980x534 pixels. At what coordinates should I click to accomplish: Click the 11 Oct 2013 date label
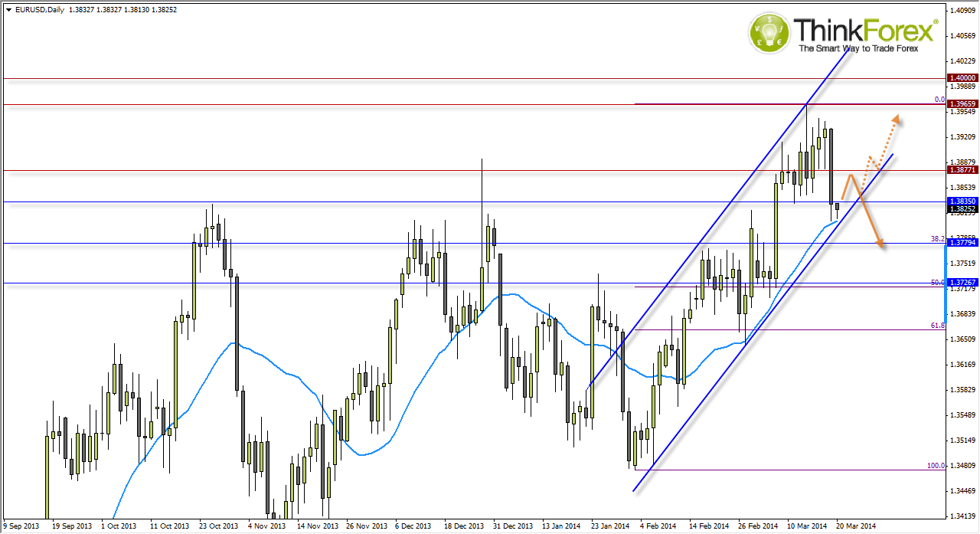pos(169,526)
